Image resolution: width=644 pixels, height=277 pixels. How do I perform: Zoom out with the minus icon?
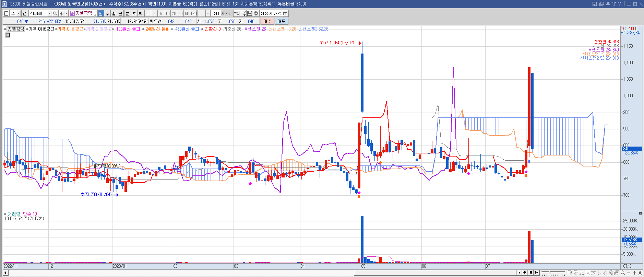click(628, 273)
